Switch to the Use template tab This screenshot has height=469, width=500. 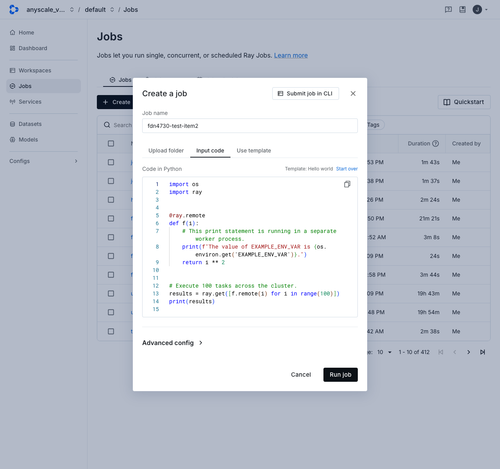pos(254,151)
